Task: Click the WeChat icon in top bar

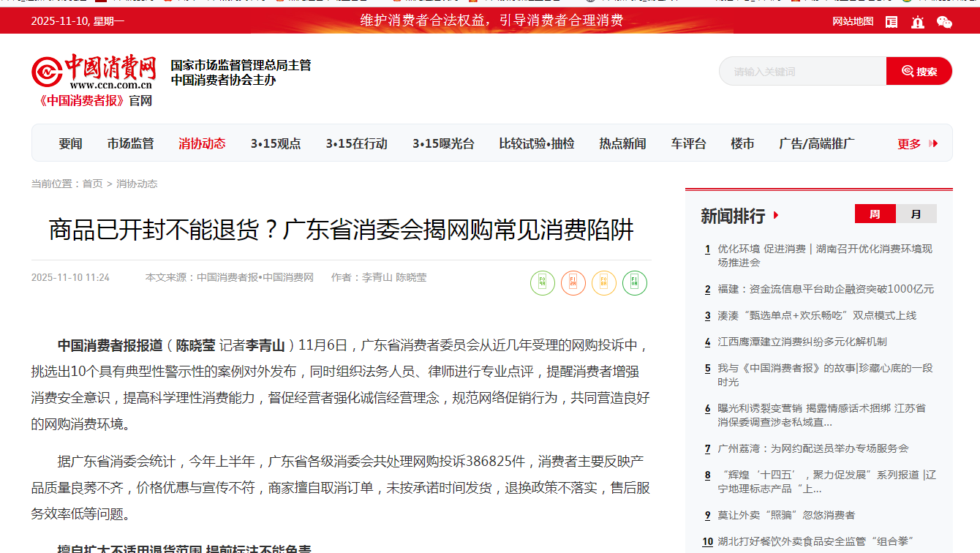Action: (x=944, y=22)
